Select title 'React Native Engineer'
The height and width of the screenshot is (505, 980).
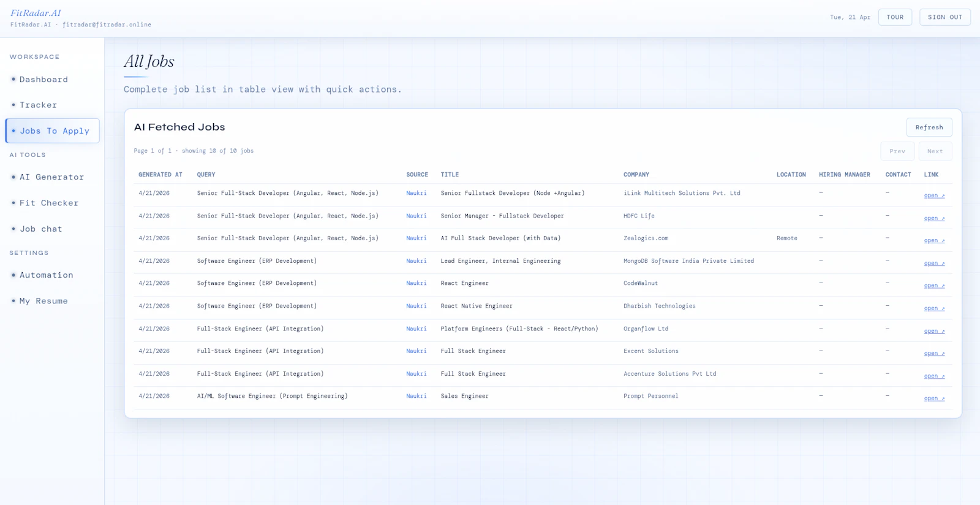click(x=477, y=306)
